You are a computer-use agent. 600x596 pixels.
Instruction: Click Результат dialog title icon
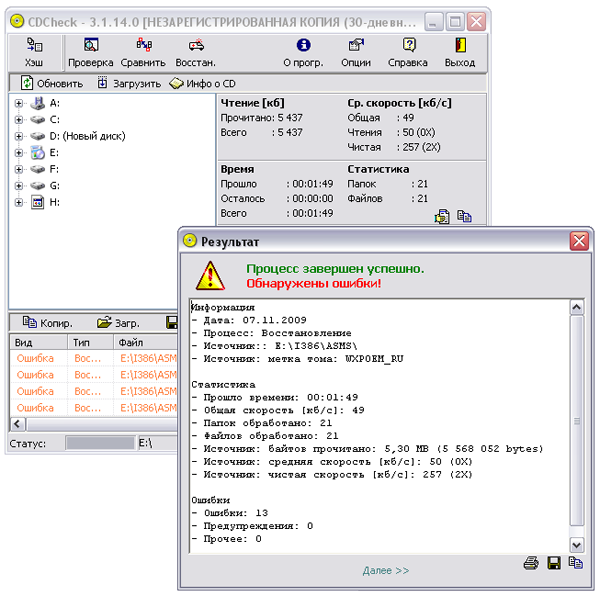(190, 241)
